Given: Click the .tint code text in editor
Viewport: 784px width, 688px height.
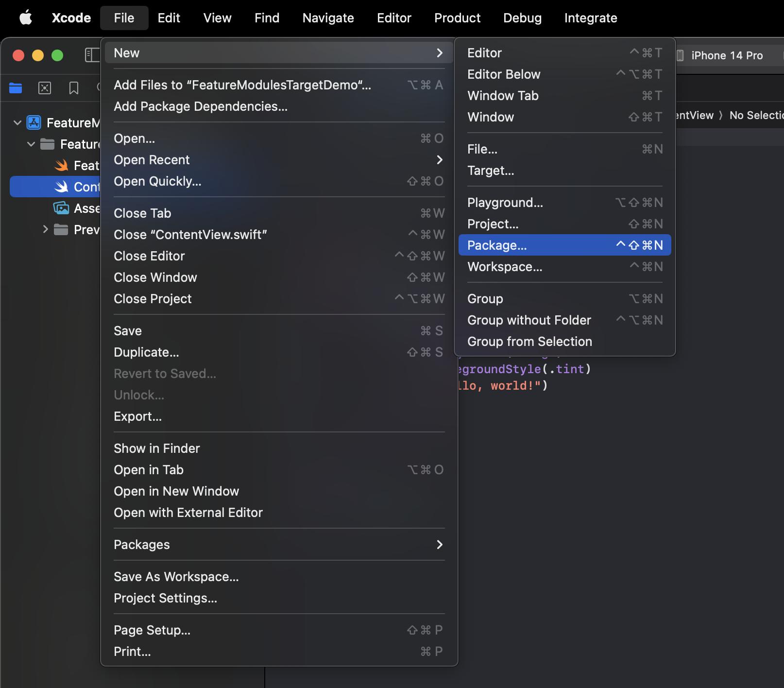Looking at the screenshot, I should point(566,369).
